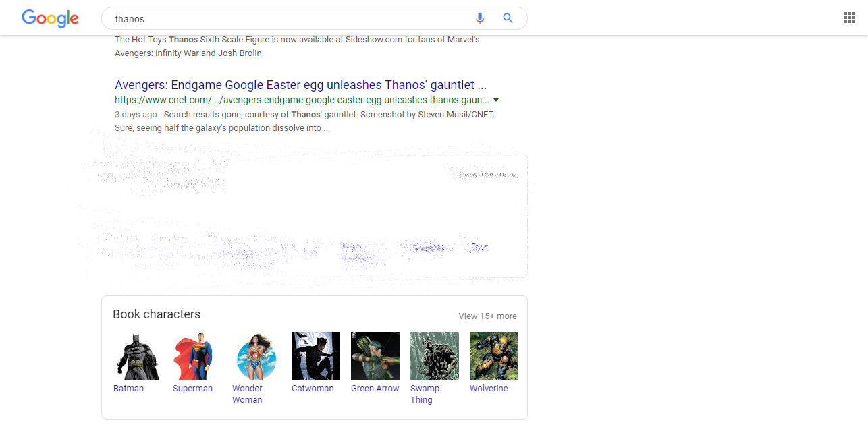Open the Batman thumbnail image
The height and width of the screenshot is (431, 868).
pyautogui.click(x=138, y=356)
